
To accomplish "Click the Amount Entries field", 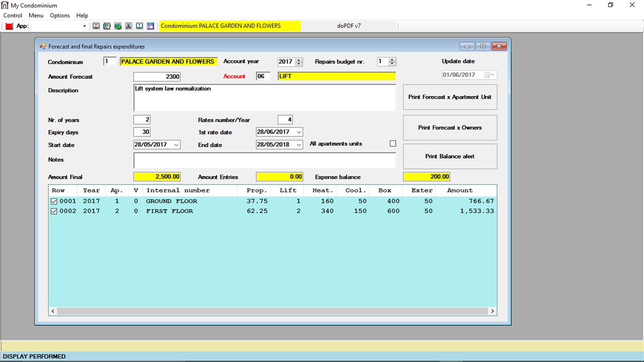I will [280, 177].
